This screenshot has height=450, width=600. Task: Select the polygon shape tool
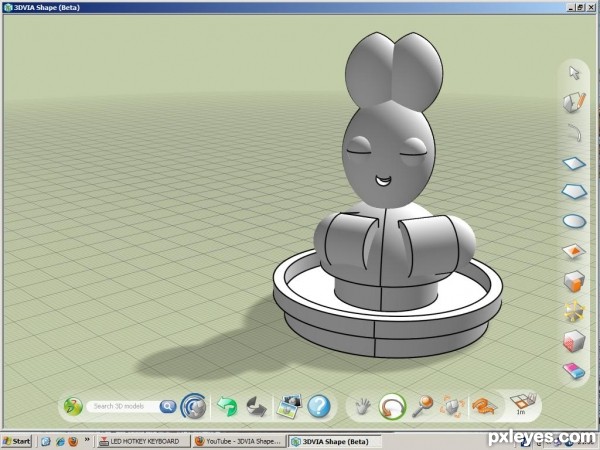click(574, 191)
